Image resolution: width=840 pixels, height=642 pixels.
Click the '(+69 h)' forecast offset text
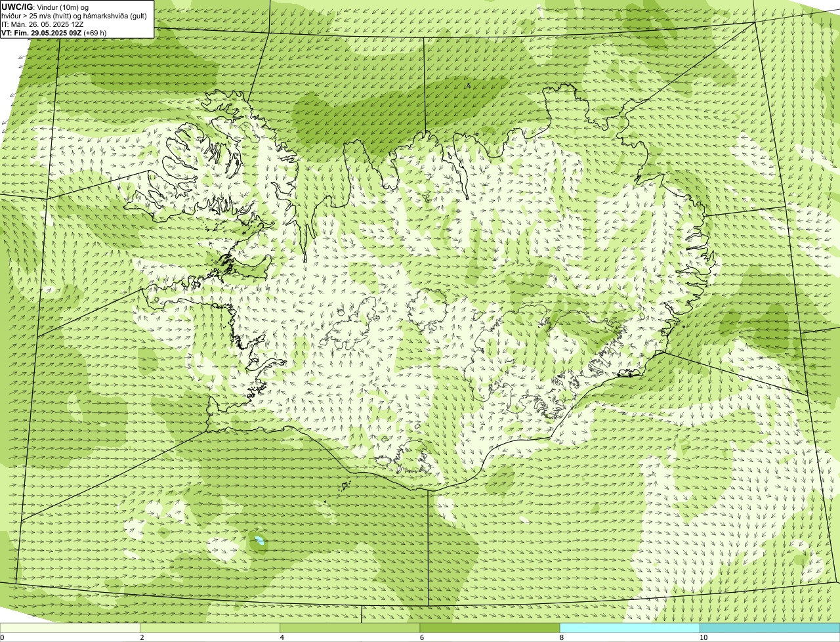click(95, 33)
